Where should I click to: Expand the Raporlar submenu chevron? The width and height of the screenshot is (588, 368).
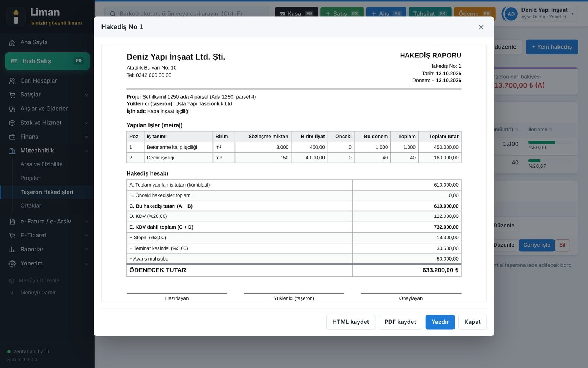[87, 250]
